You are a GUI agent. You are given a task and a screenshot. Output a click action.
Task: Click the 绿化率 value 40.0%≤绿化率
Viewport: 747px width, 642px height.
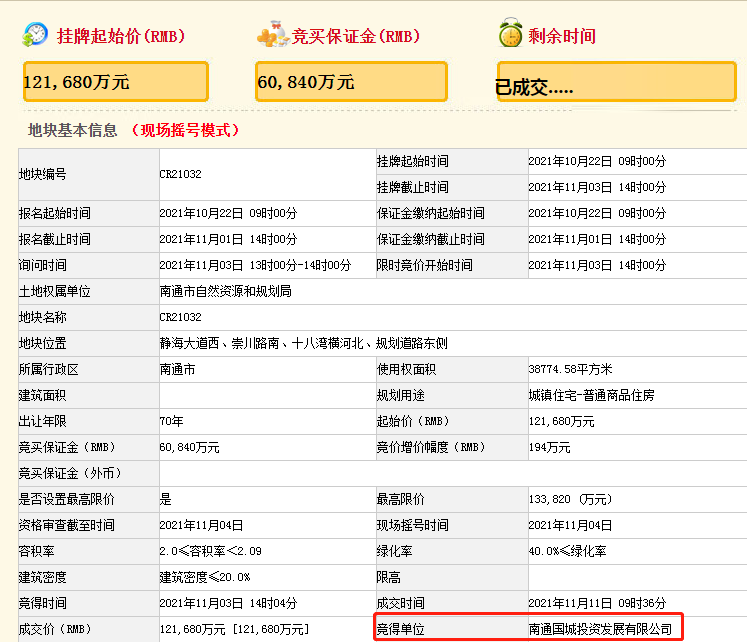567,551
